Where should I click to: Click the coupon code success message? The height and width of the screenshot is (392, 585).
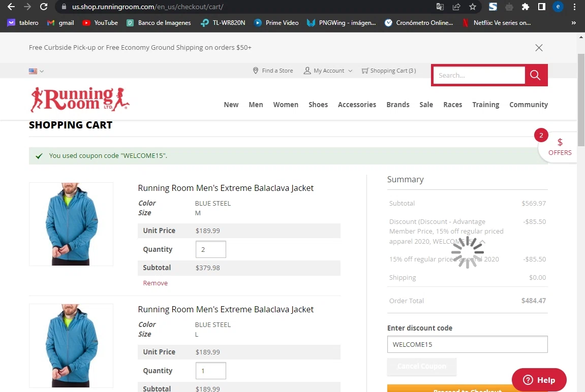(108, 156)
